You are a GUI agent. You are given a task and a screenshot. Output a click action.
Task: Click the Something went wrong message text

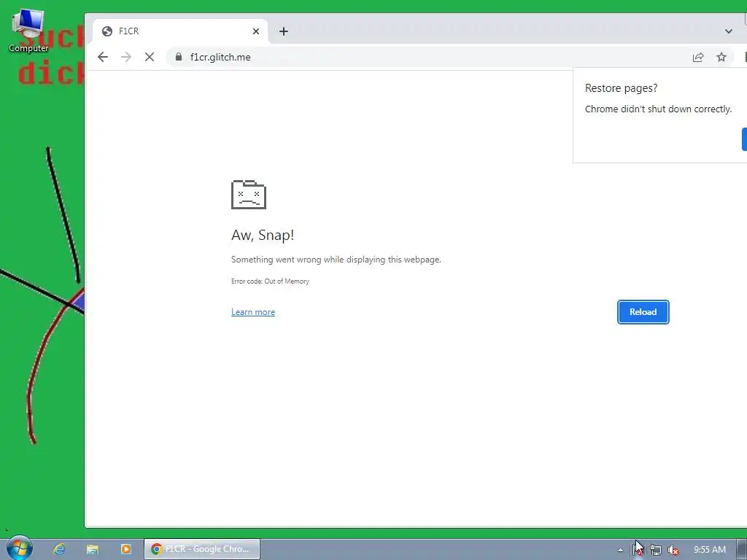[336, 260]
